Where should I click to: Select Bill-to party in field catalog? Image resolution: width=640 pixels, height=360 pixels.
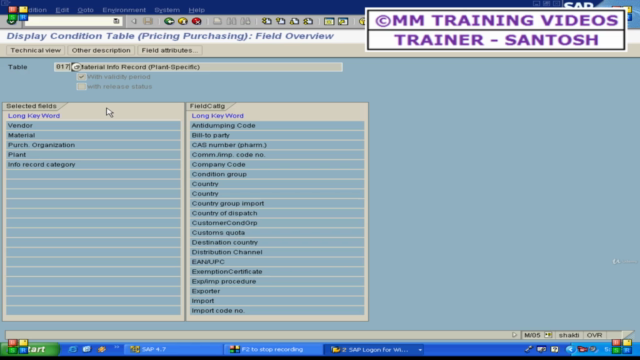pos(277,135)
